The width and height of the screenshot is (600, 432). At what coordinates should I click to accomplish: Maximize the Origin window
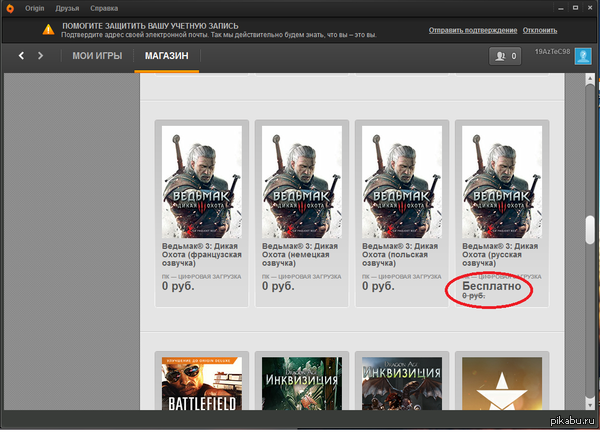575,8
